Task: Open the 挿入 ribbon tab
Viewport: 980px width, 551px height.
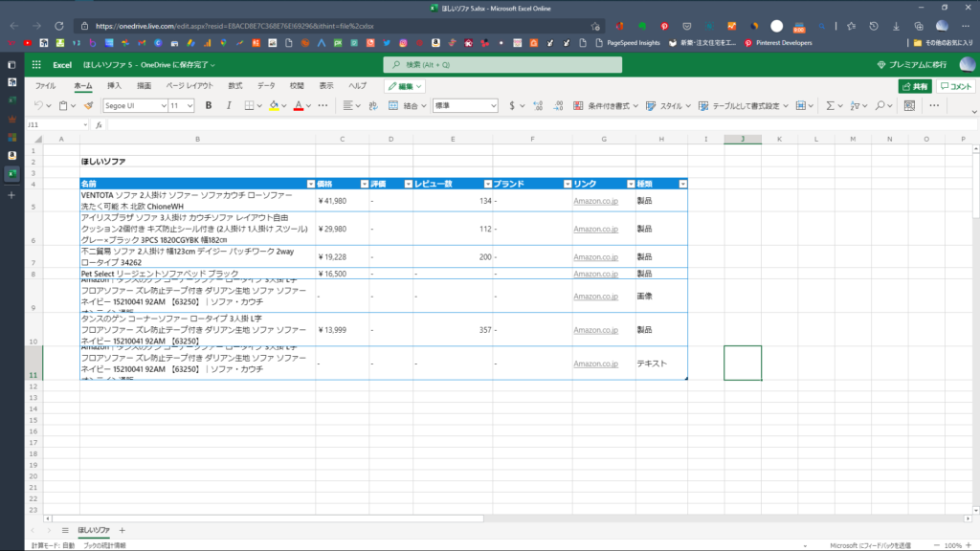Action: pos(114,85)
